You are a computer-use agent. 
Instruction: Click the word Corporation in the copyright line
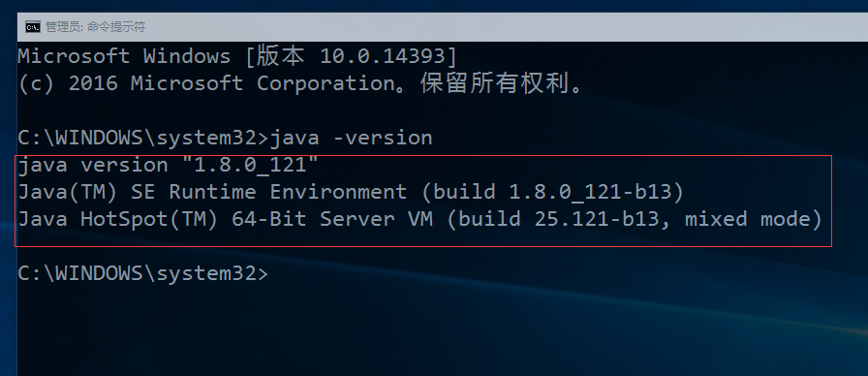click(x=325, y=83)
